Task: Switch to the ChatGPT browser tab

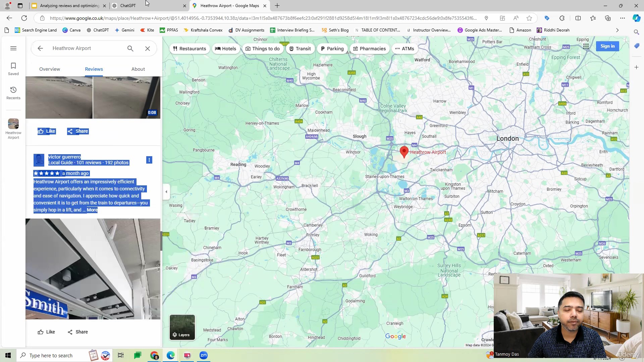Action: click(x=149, y=6)
